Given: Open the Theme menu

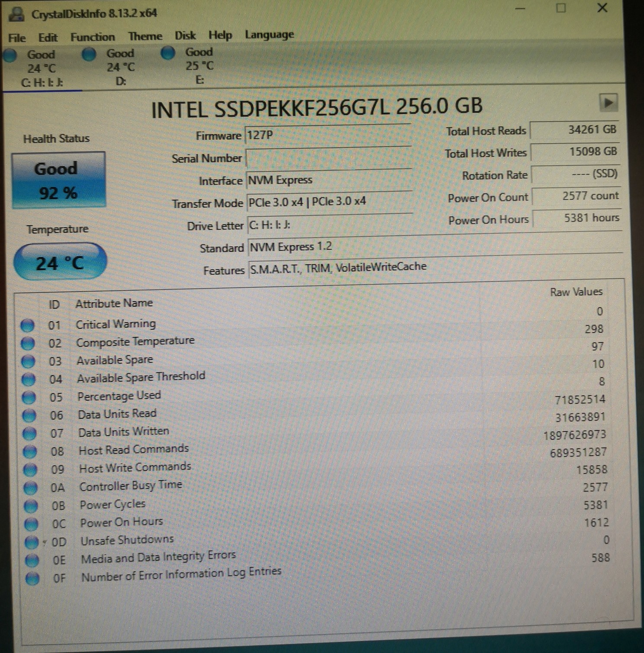Looking at the screenshot, I should pyautogui.click(x=145, y=36).
